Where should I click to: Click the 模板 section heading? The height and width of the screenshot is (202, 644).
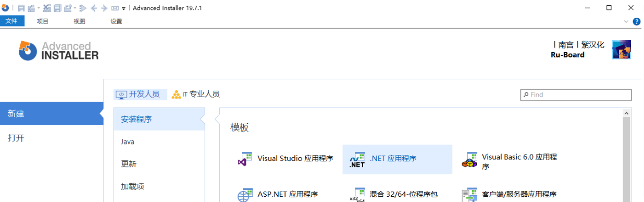(240, 127)
